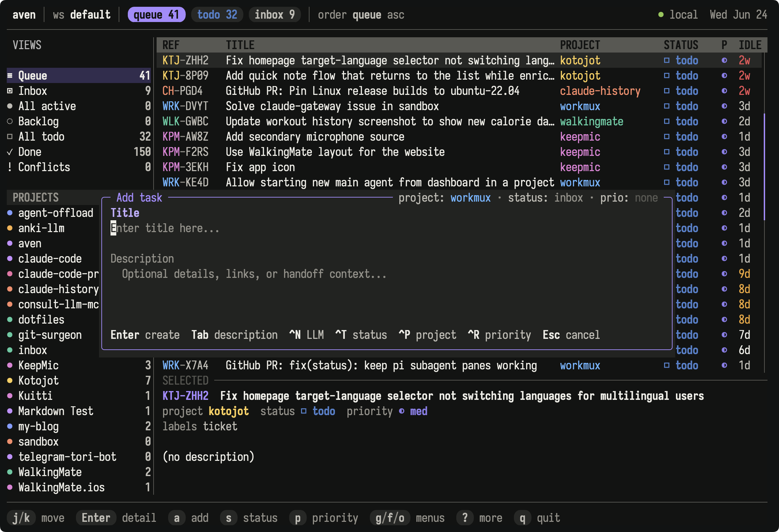Click the Conflicts exclamation icon
Image resolution: width=779 pixels, height=532 pixels.
tap(10, 167)
